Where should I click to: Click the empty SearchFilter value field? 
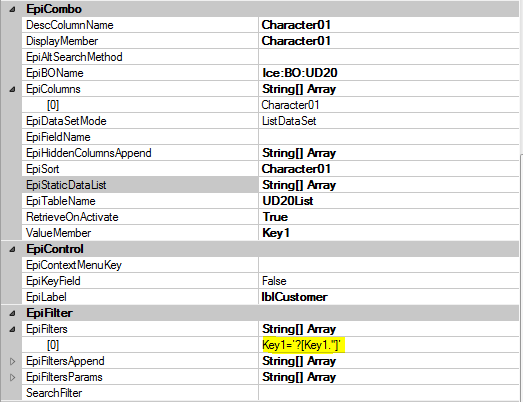point(389,393)
